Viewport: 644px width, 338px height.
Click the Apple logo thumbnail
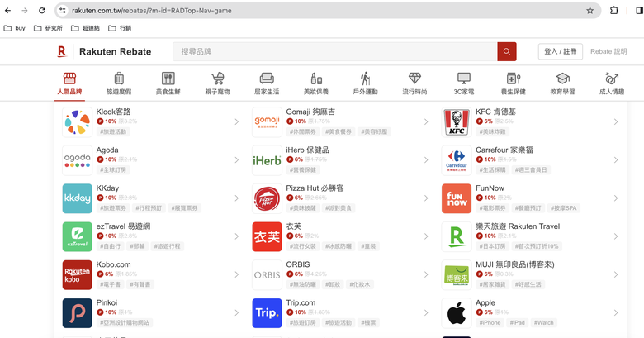click(457, 313)
